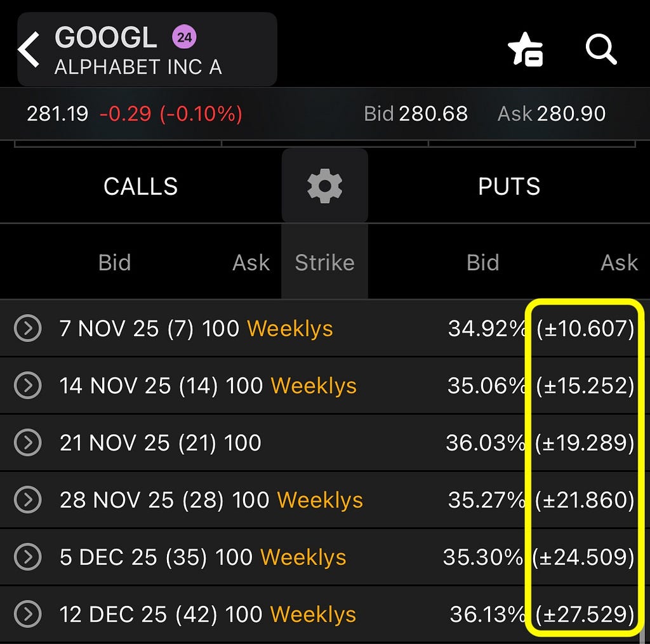
Task: Tap the back arrow beside GOOGL
Action: 29,49
